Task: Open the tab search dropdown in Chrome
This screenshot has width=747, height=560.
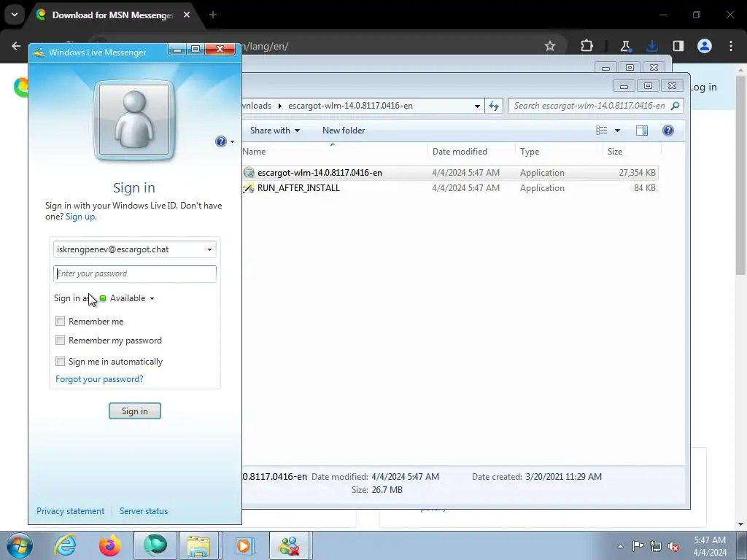Action: click(x=15, y=15)
